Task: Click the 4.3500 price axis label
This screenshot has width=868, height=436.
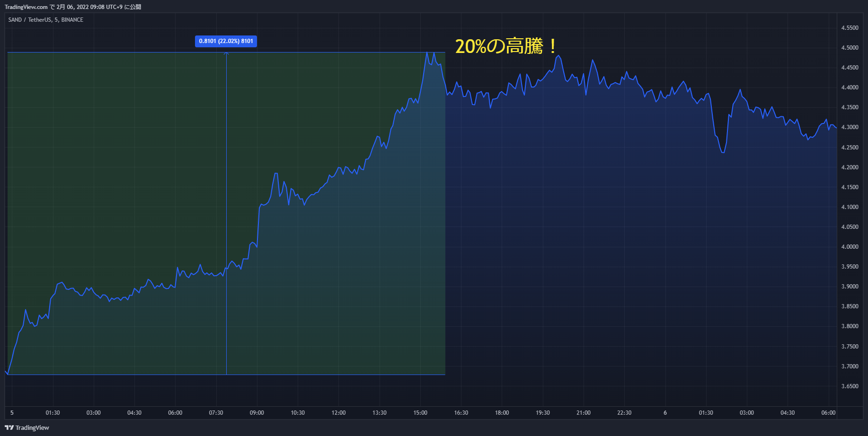Action: (x=850, y=107)
